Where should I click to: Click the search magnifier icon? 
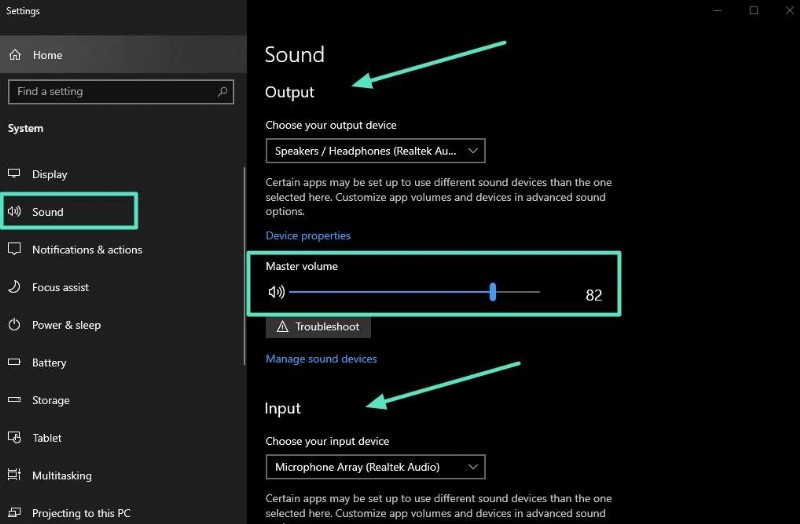pos(222,92)
